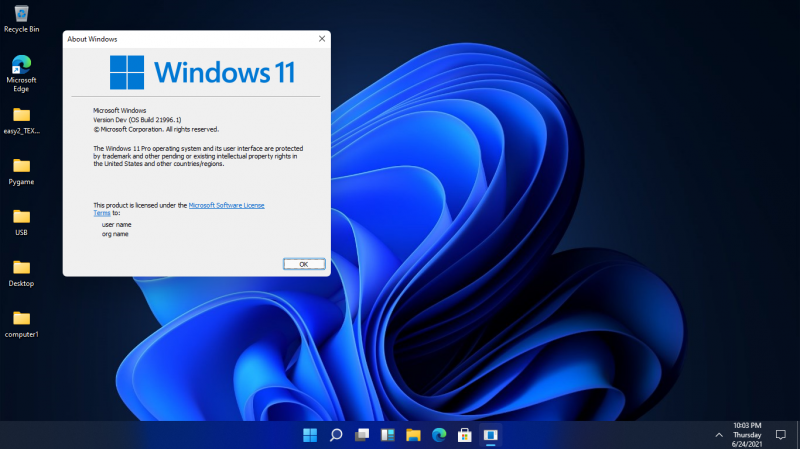Select the Pygame folder on desktop

[x=21, y=166]
